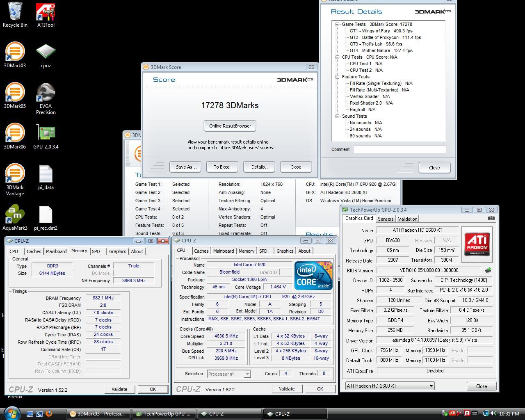Open EVGA Precision desktop shortcut

(46, 98)
